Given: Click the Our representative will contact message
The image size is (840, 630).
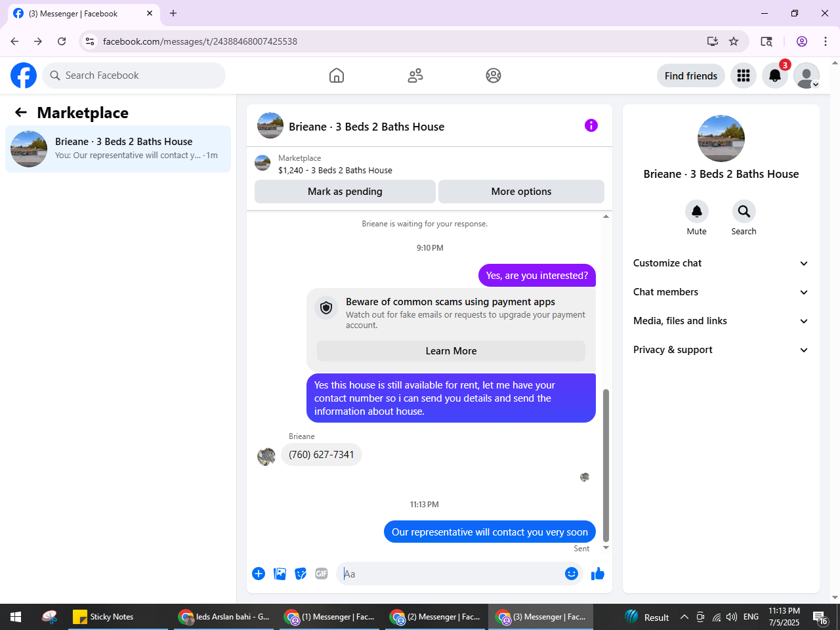Looking at the screenshot, I should [490, 532].
